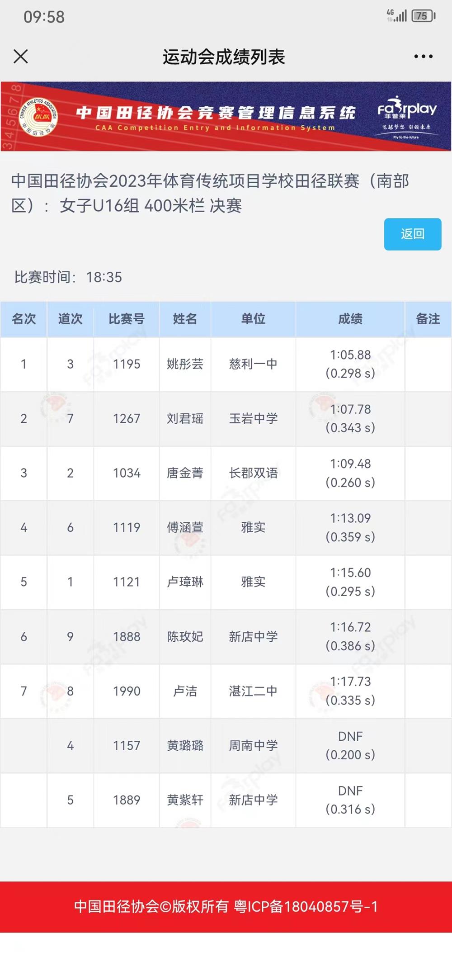The height and width of the screenshot is (980, 452).
Task: Tap the Chinese Athletics Association logo
Action: 39,117
